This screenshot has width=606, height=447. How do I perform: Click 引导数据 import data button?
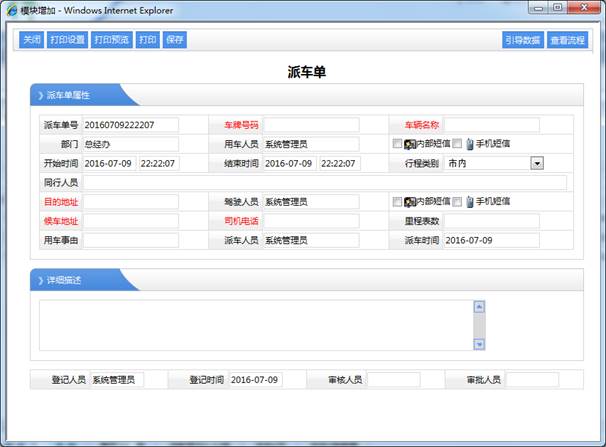[522, 40]
